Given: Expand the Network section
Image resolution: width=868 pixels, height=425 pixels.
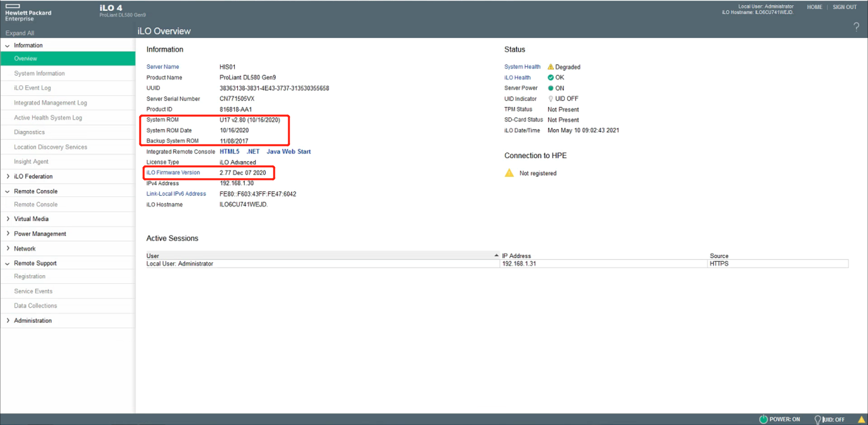Looking at the screenshot, I should click(7, 248).
